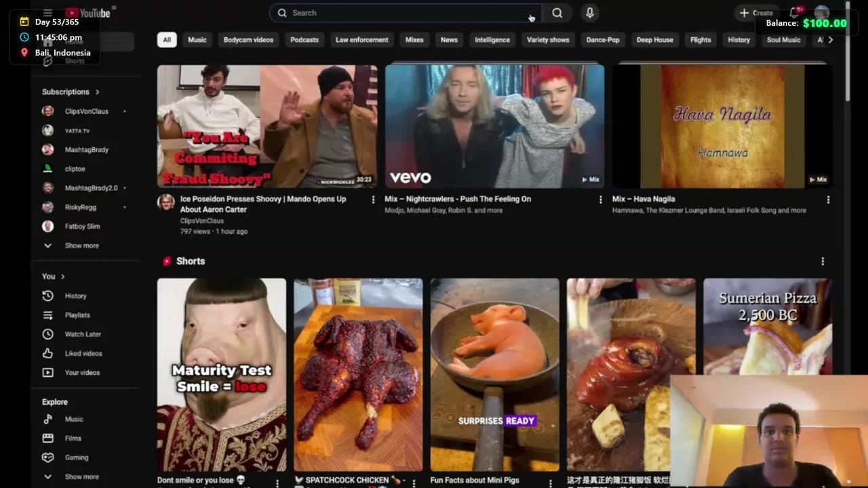This screenshot has height=488, width=868.
Task: Click the search magnifier button
Action: [557, 13]
